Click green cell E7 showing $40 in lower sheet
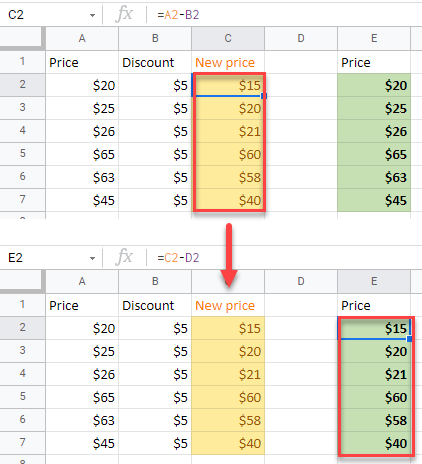The width and height of the screenshot is (422, 464). pyautogui.click(x=374, y=443)
